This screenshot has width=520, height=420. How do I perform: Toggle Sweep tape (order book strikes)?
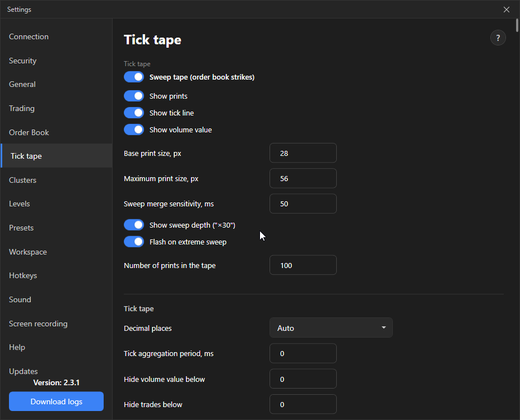pos(134,77)
